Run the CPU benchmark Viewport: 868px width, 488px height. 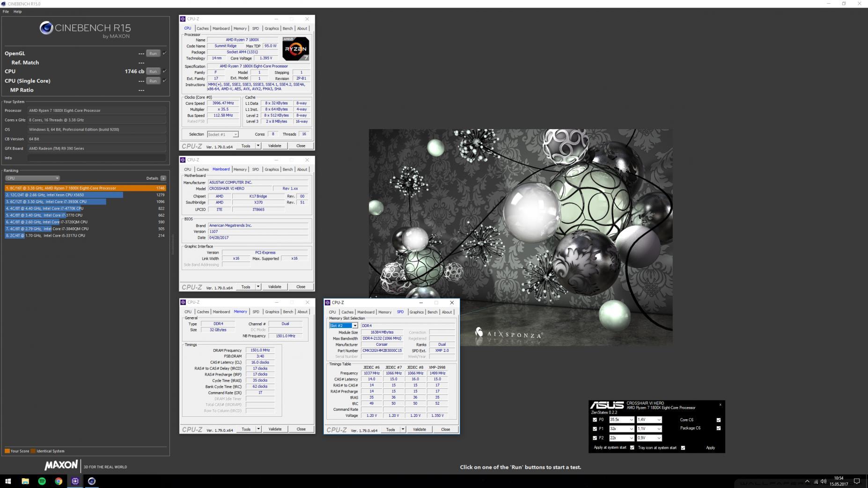click(153, 71)
